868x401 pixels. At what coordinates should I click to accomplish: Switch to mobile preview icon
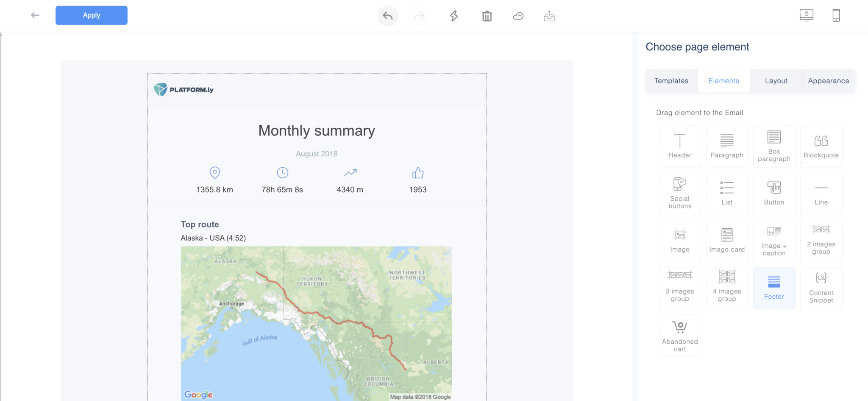pyautogui.click(x=836, y=15)
